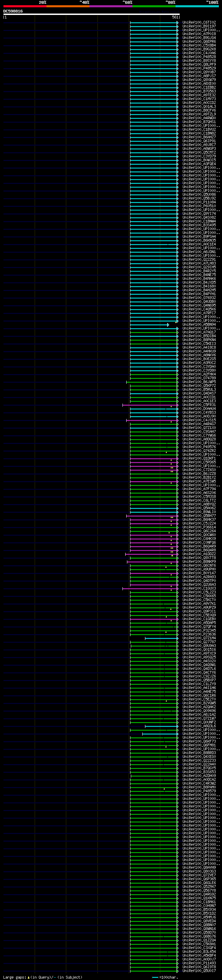This screenshot has height=980, width=222.
Task: Select hit label UniRef100_A7ESW5
Action: pyautogui.click(x=199, y=481)
